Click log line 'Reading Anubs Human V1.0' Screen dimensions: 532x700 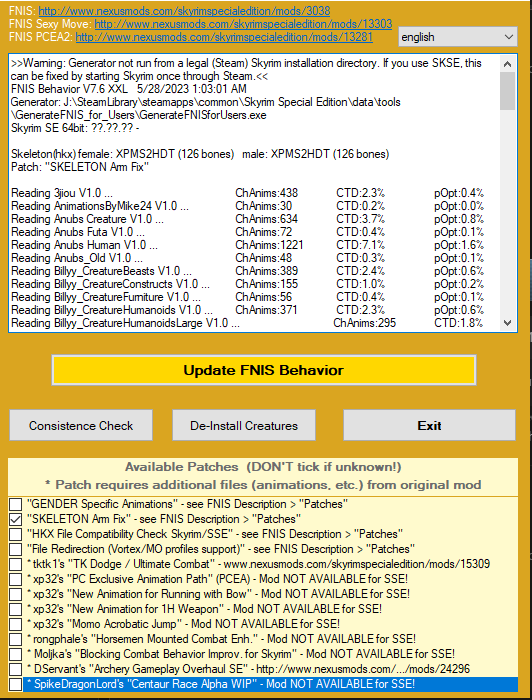[84, 245]
